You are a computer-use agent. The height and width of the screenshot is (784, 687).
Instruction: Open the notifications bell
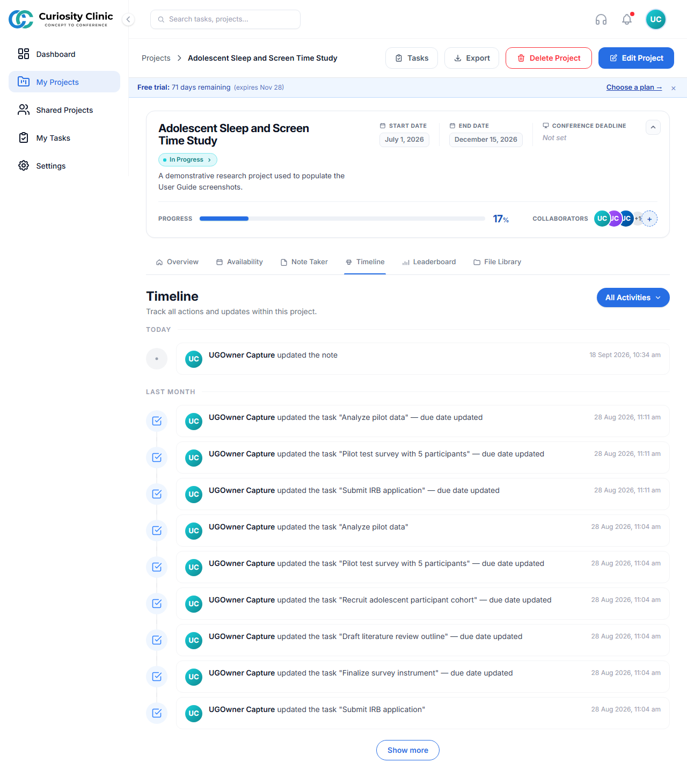[627, 19]
